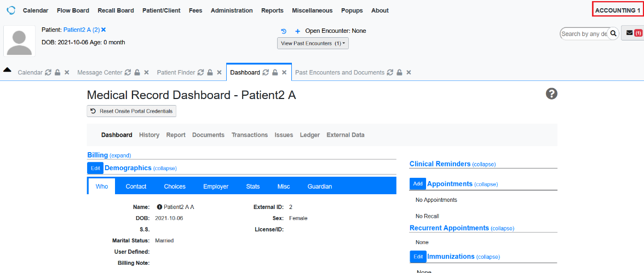This screenshot has width=644, height=273.
Task: Open the Recall Board menu
Action: [x=116, y=11]
